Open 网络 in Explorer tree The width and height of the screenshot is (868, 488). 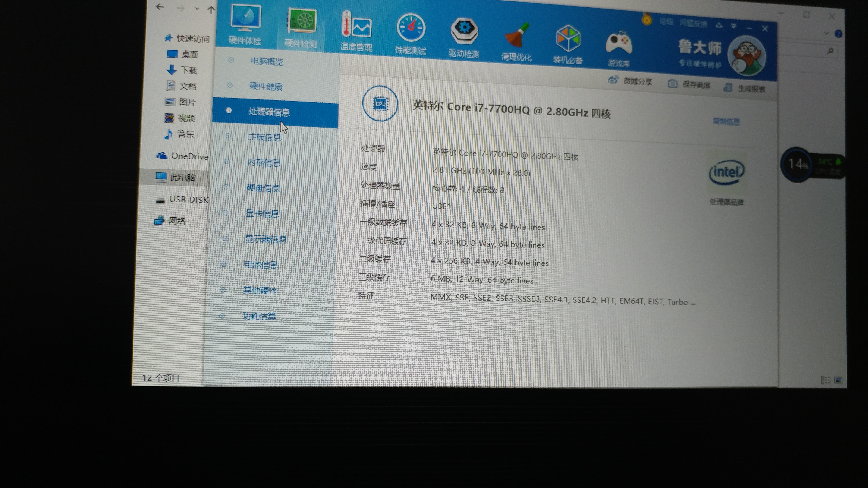[170, 221]
